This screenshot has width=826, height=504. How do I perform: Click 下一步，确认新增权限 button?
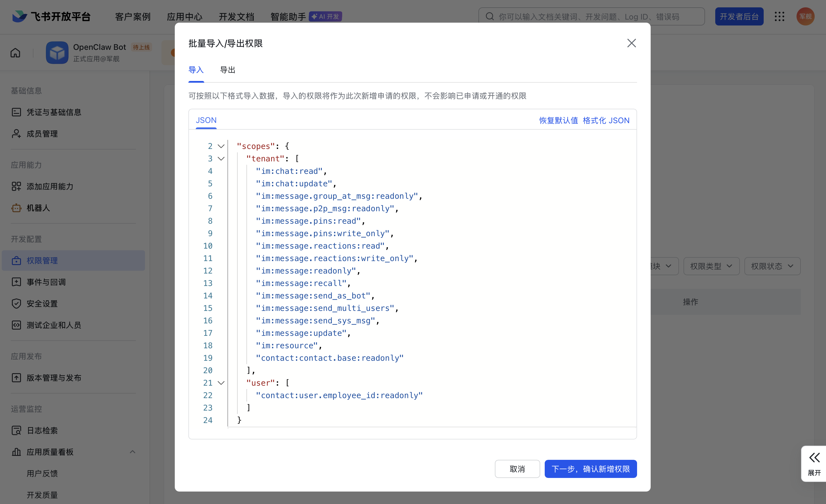[x=590, y=469]
